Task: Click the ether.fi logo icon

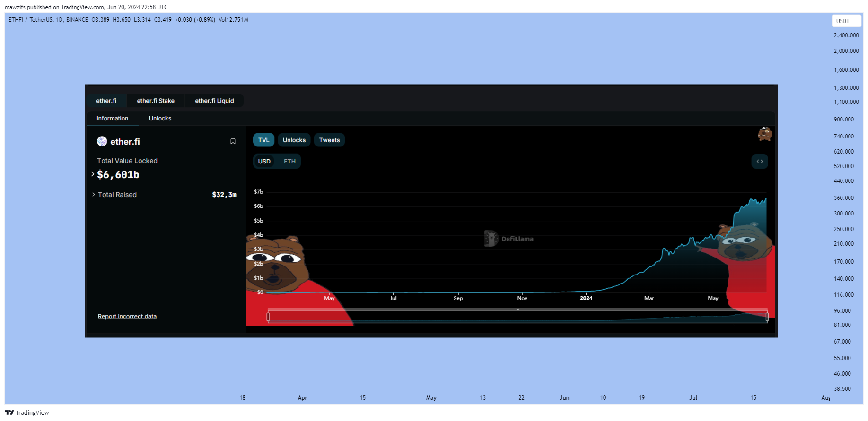Action: click(102, 141)
